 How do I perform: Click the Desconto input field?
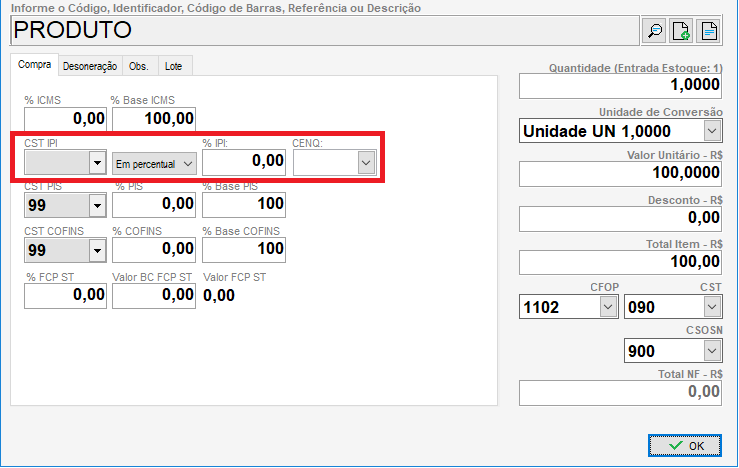[620, 218]
